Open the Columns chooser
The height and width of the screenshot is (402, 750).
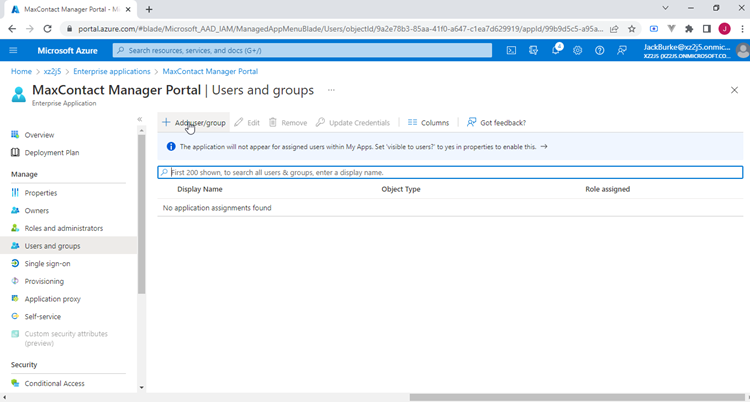click(x=428, y=123)
